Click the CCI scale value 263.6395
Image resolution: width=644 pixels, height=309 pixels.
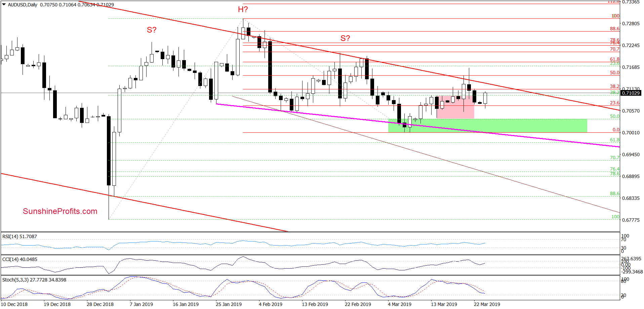coord(631,259)
